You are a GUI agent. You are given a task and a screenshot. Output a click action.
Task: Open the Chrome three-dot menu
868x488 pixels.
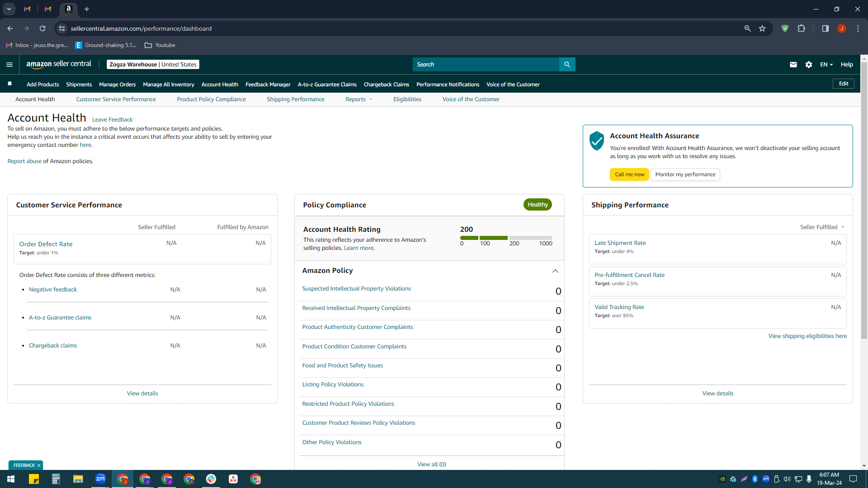pos(858,28)
